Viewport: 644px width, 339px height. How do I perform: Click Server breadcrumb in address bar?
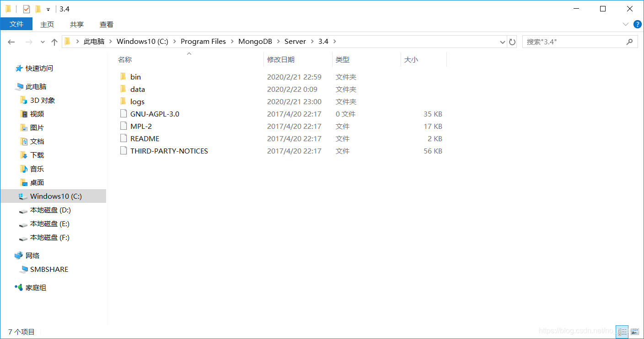[295, 42]
